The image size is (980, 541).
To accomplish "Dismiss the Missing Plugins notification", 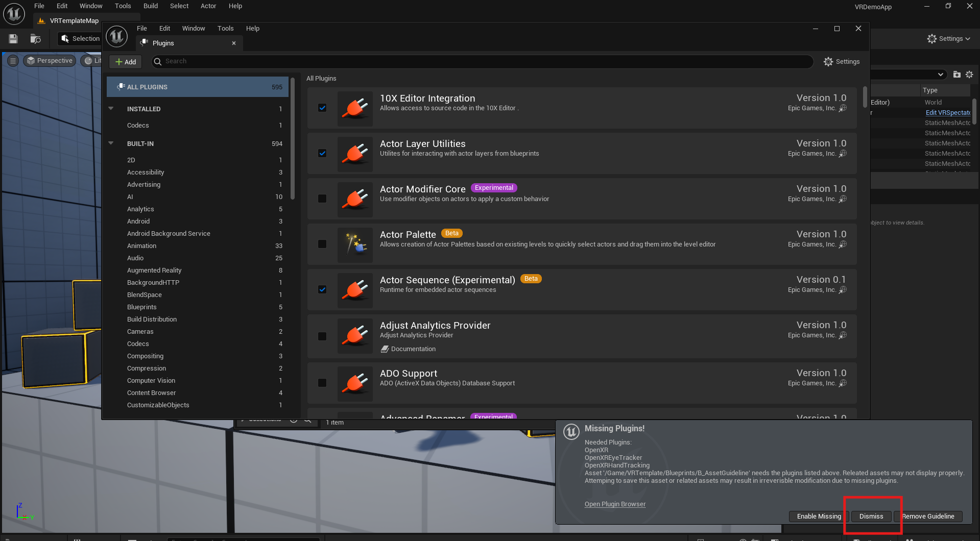I will (871, 517).
